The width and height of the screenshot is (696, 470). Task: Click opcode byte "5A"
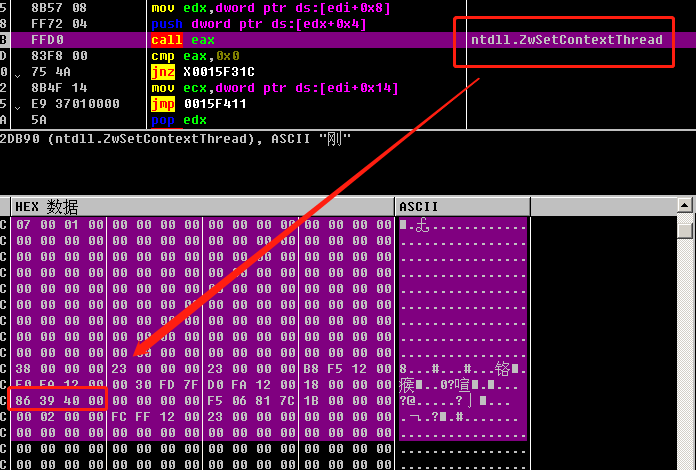[39, 120]
